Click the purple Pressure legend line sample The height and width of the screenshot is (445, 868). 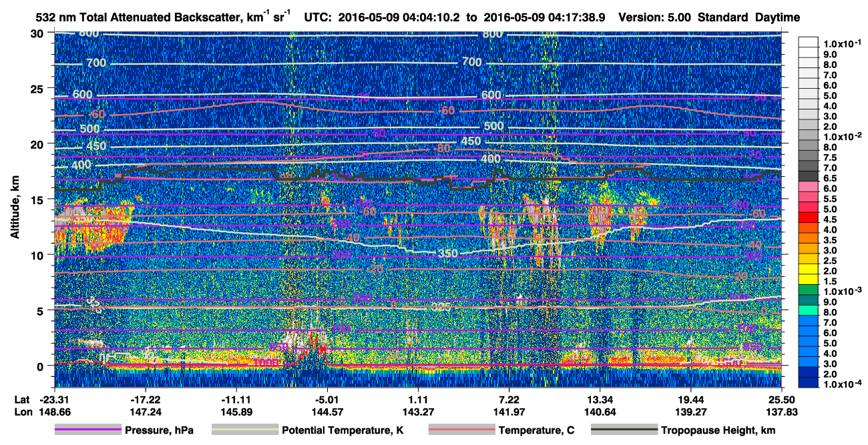(87, 430)
